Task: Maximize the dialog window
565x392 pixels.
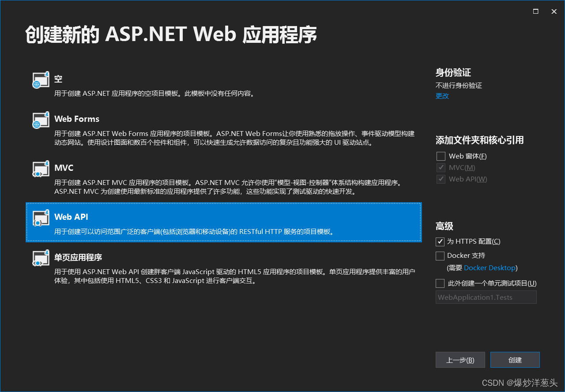Action: [535, 11]
